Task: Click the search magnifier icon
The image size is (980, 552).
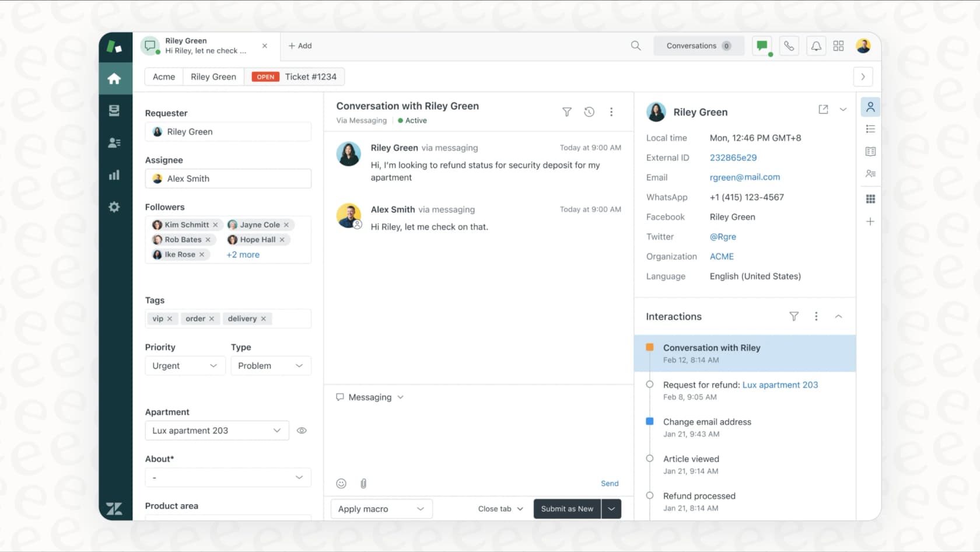Action: point(636,46)
